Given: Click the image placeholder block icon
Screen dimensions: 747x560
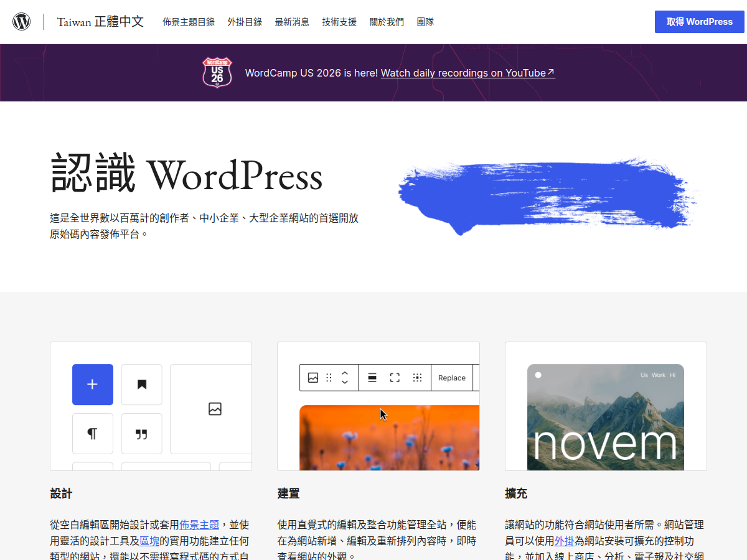Looking at the screenshot, I should click(215, 409).
